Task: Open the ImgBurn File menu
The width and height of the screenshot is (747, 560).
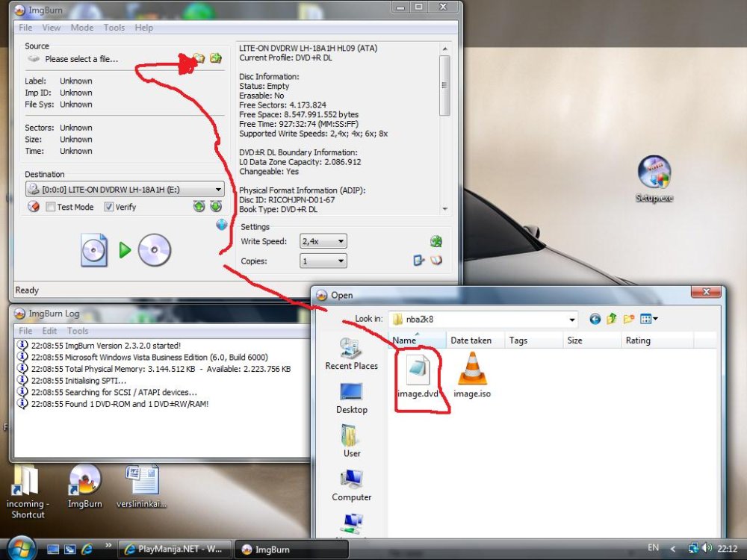Action: [25, 28]
